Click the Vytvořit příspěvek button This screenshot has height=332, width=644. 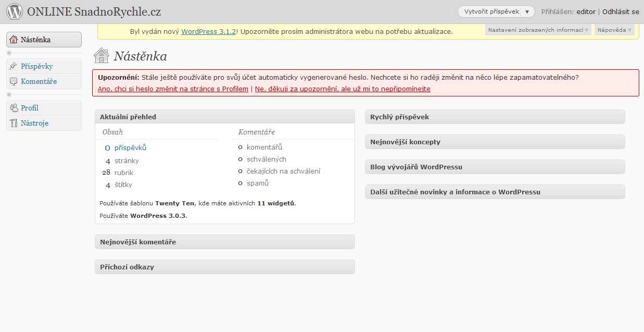pyautogui.click(x=491, y=11)
